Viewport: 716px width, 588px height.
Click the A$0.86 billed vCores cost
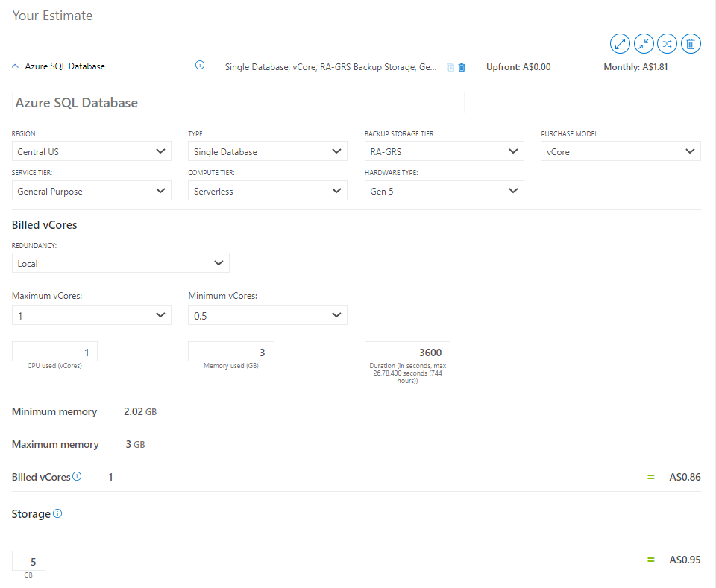coord(685,477)
